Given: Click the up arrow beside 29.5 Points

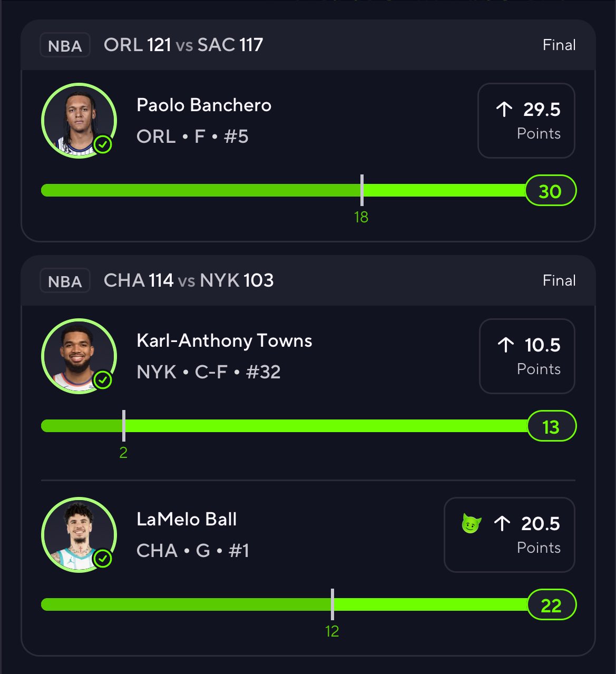Looking at the screenshot, I should pos(504,110).
